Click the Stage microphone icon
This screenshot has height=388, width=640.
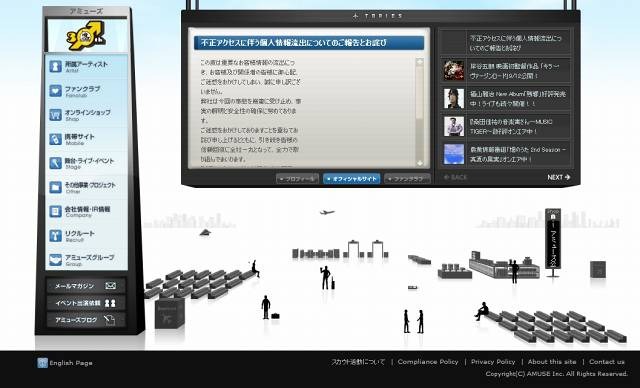point(55,163)
